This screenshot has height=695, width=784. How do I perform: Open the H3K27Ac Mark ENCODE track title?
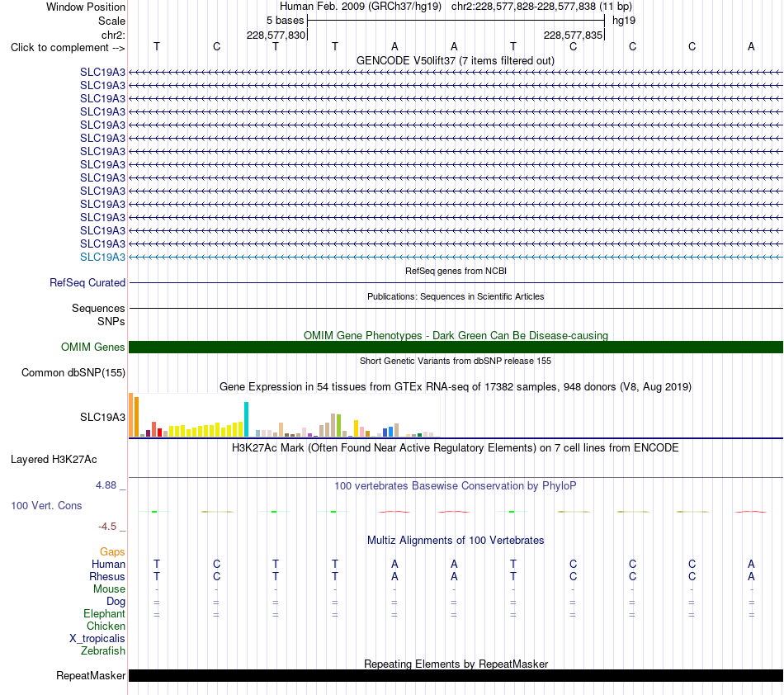455,447
